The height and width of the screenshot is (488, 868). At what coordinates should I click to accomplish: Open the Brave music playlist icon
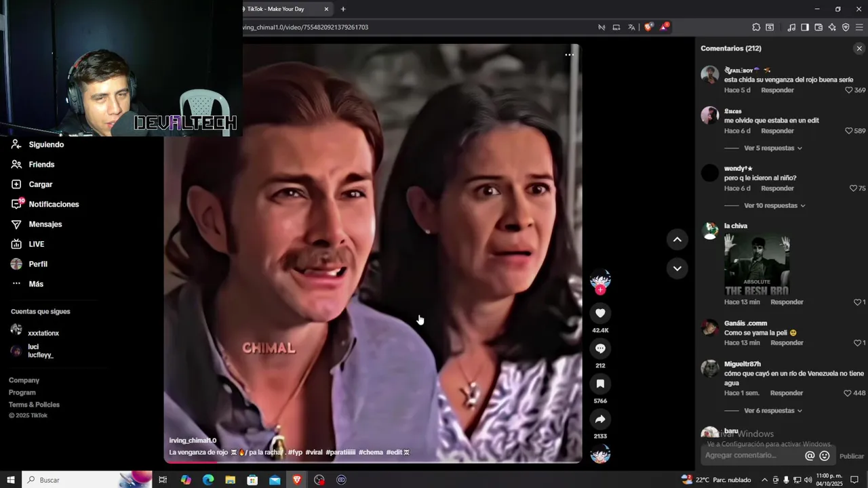(x=791, y=27)
